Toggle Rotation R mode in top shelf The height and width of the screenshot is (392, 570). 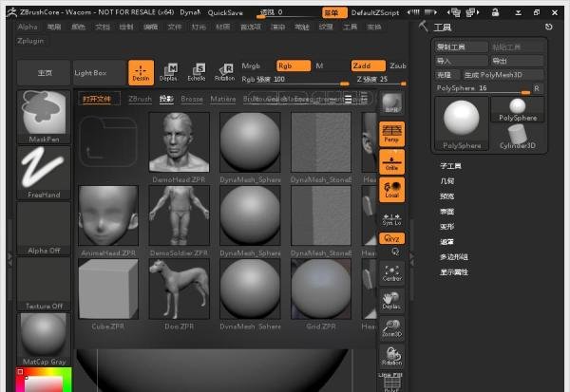[224, 73]
